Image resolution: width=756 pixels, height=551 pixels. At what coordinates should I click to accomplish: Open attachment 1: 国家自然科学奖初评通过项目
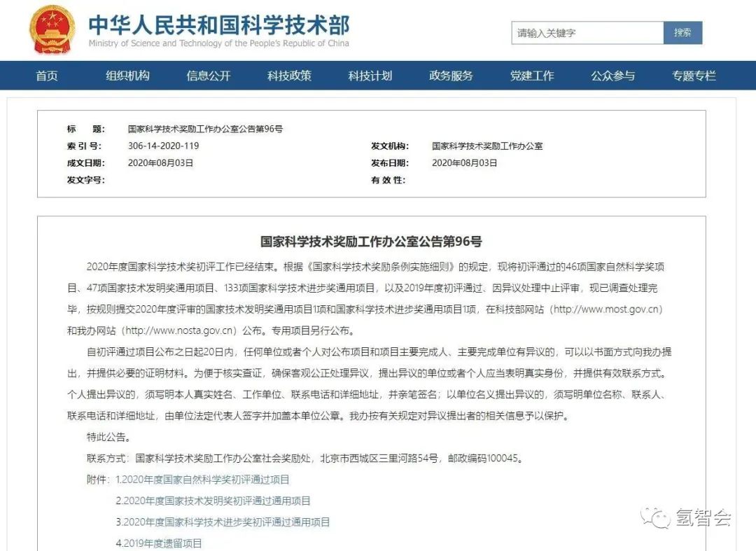pyautogui.click(x=202, y=480)
